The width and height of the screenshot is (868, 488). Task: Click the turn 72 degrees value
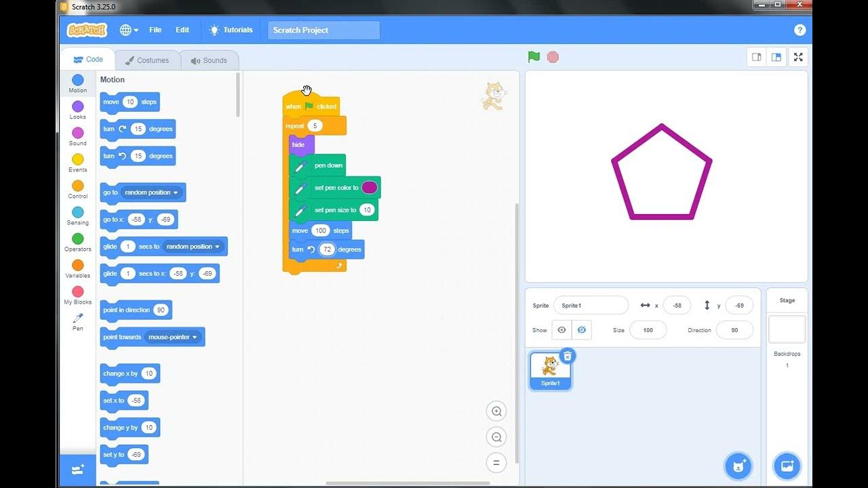328,249
